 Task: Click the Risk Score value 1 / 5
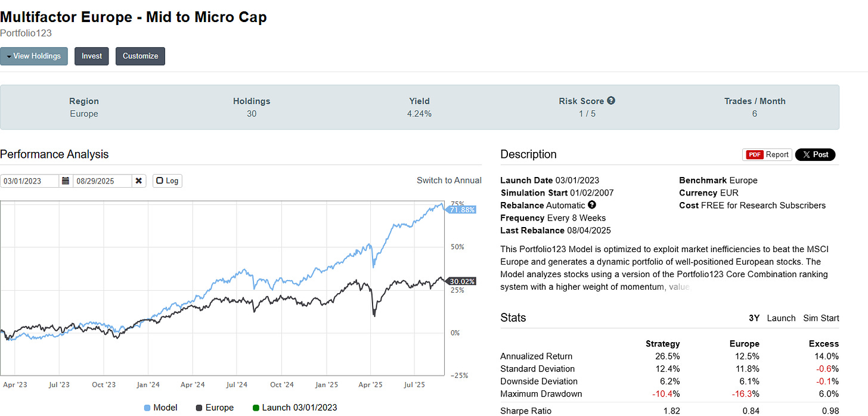point(587,113)
